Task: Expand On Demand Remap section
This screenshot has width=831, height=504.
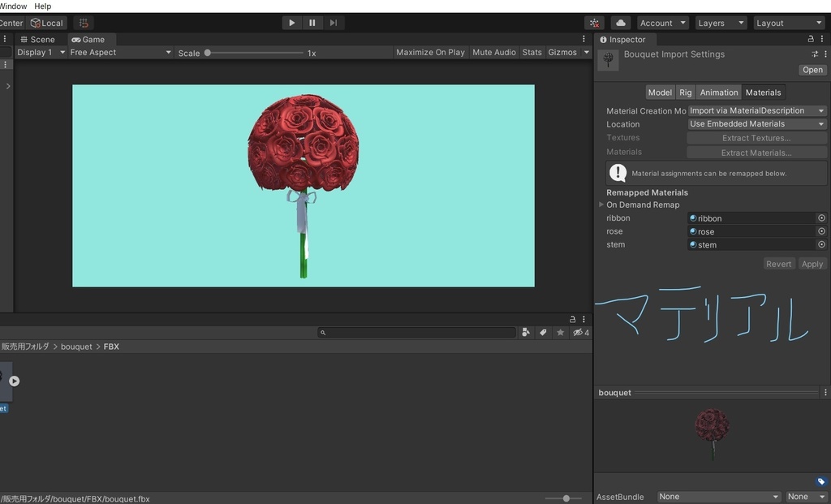Action: click(x=601, y=205)
